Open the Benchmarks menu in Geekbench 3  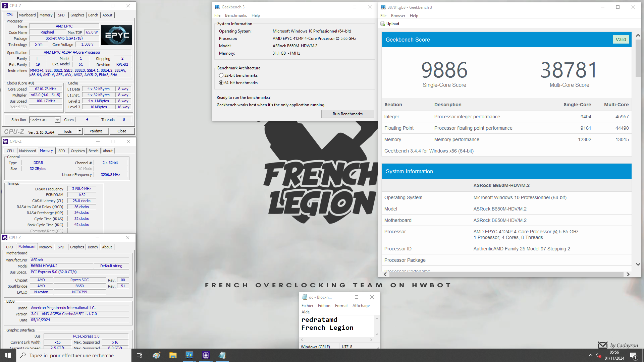(x=236, y=15)
